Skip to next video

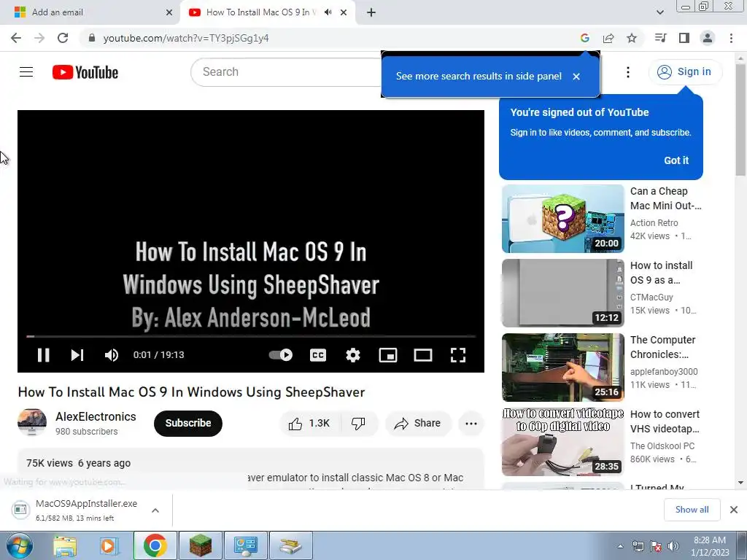tap(77, 355)
